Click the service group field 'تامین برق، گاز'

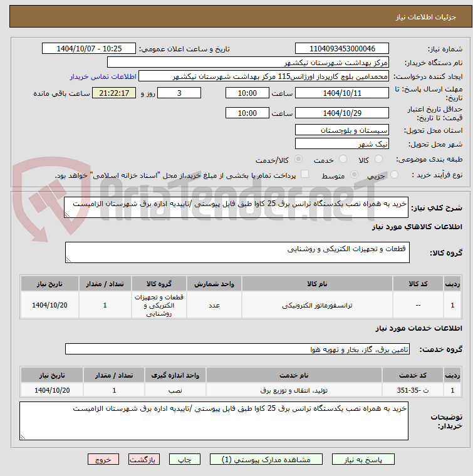(237, 349)
